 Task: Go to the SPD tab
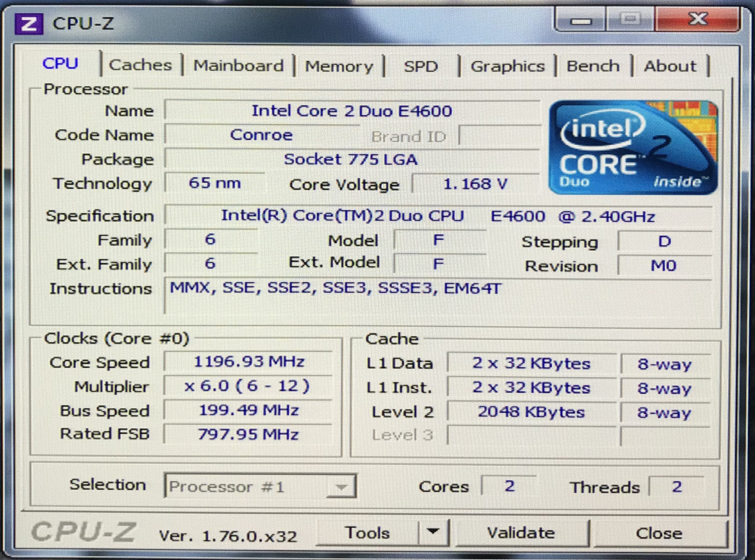click(420, 66)
